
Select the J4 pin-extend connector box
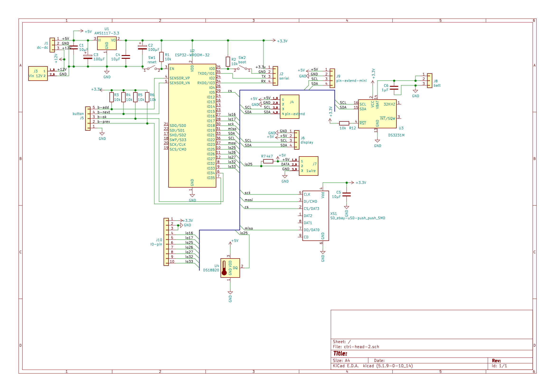tap(289, 106)
